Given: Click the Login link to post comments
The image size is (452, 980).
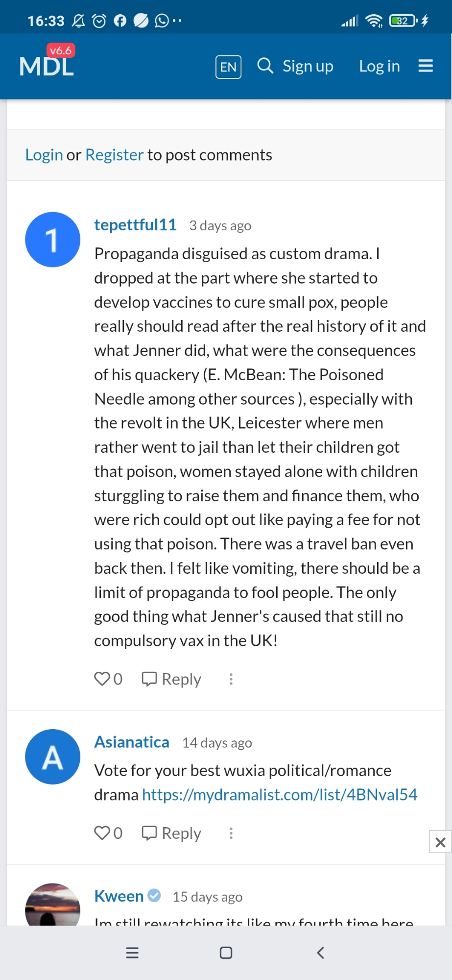Looking at the screenshot, I should (44, 155).
